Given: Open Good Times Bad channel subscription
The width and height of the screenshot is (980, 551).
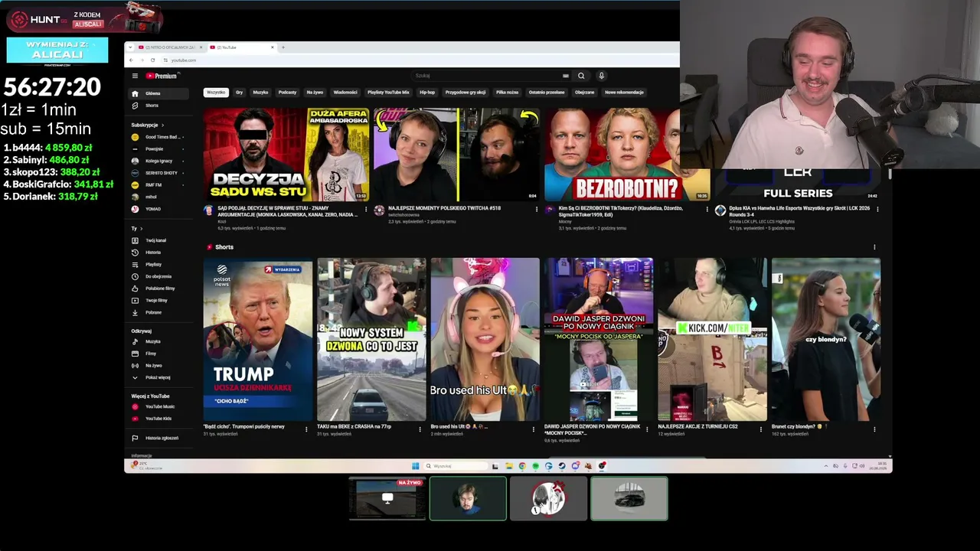Looking at the screenshot, I should 157,137.
